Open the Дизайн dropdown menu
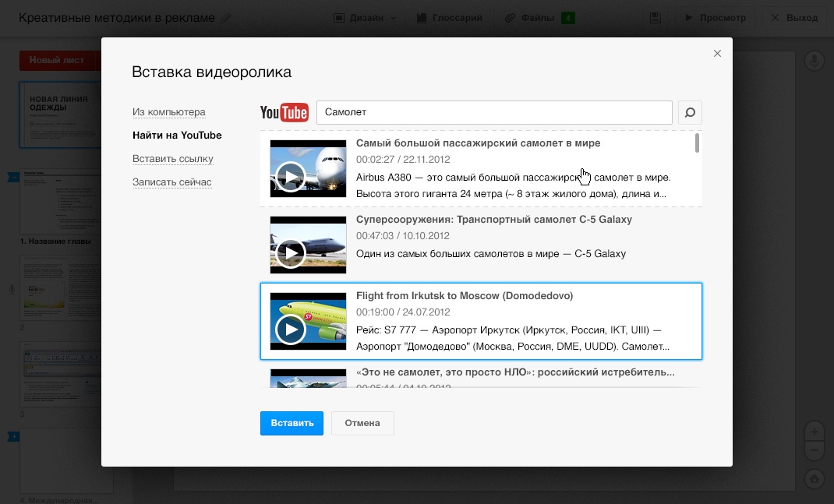The height and width of the screenshot is (504, 834). [x=365, y=18]
